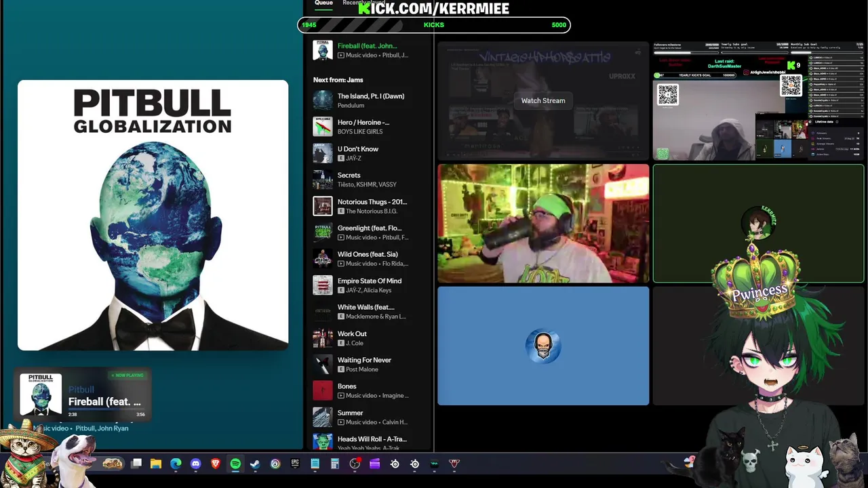Click the large Pitbull Globalization album cover
This screenshot has width=868, height=488.
click(x=153, y=216)
